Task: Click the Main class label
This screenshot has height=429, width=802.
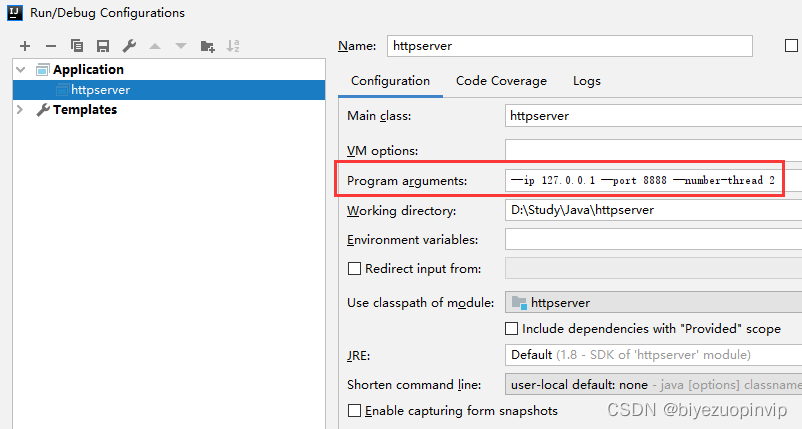Action: (x=379, y=116)
